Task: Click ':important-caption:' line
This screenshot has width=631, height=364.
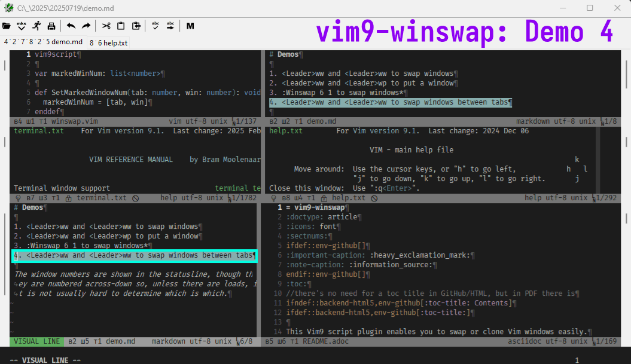Action: [378, 255]
